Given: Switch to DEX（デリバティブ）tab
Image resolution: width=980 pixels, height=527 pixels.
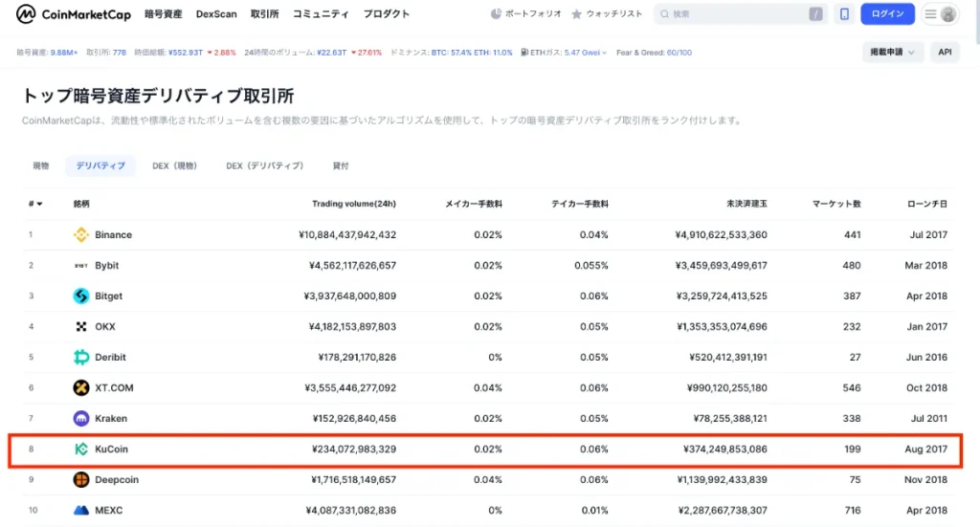Looking at the screenshot, I should [x=265, y=165].
